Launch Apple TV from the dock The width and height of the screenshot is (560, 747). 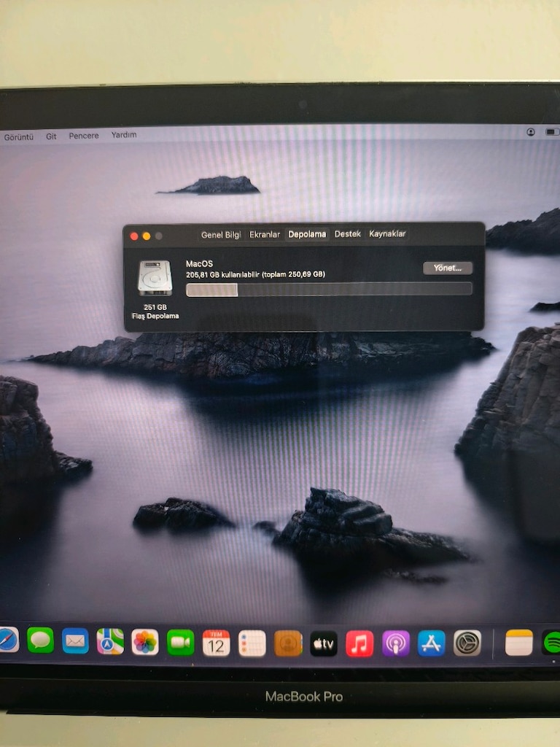click(x=324, y=643)
